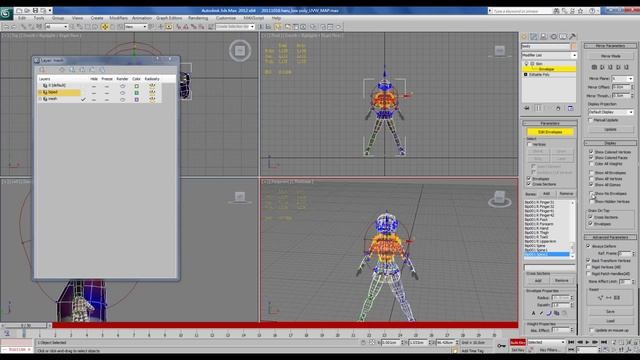Open the Modify command panel tab
This screenshot has height=360, width=640.
(x=533, y=36)
